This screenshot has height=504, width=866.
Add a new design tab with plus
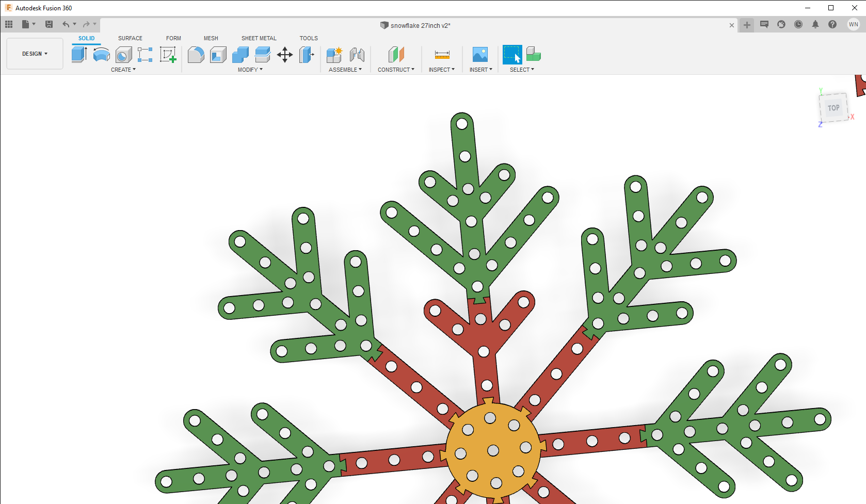pos(747,25)
